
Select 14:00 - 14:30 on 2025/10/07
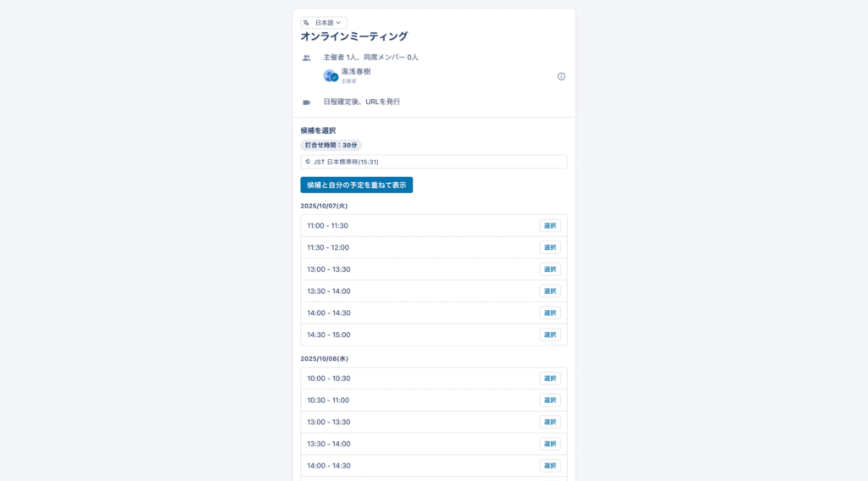pyautogui.click(x=549, y=313)
